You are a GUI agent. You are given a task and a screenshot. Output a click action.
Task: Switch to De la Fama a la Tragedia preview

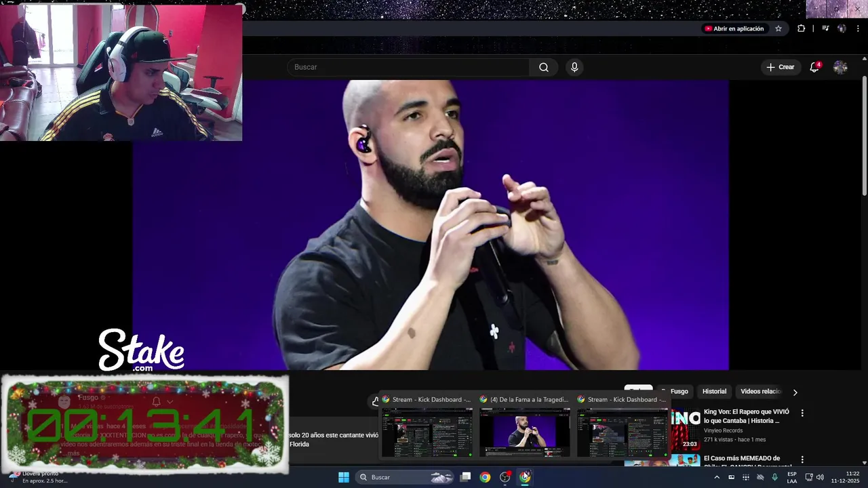point(524,427)
